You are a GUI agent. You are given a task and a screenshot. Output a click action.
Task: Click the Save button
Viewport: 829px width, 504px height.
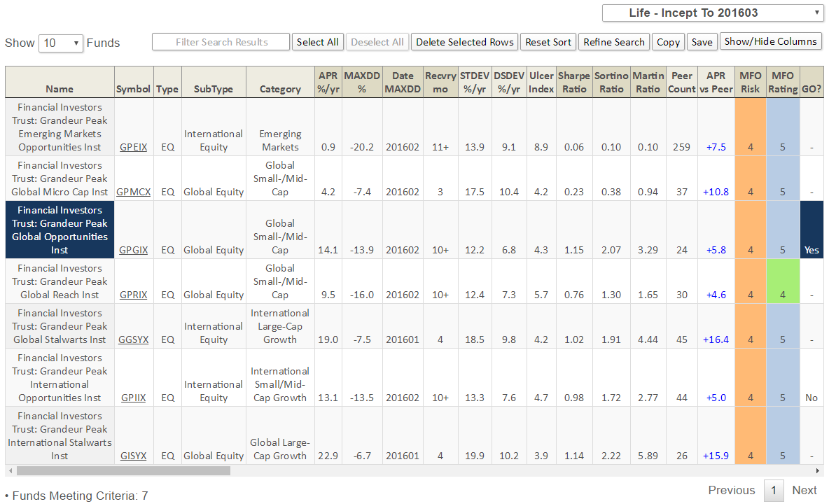[x=702, y=42]
